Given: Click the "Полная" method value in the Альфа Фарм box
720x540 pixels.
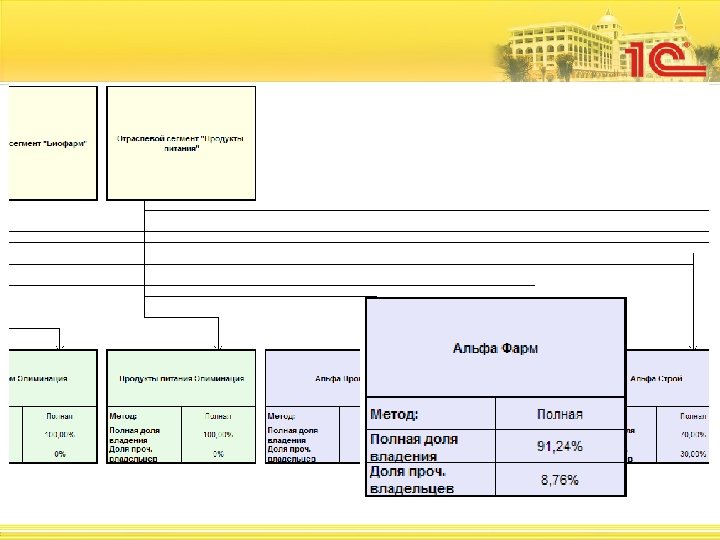Looking at the screenshot, I should click(560, 414).
